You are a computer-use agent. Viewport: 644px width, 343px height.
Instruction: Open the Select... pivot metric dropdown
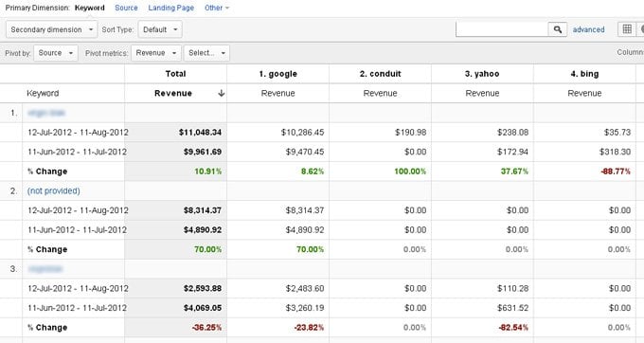[206, 53]
